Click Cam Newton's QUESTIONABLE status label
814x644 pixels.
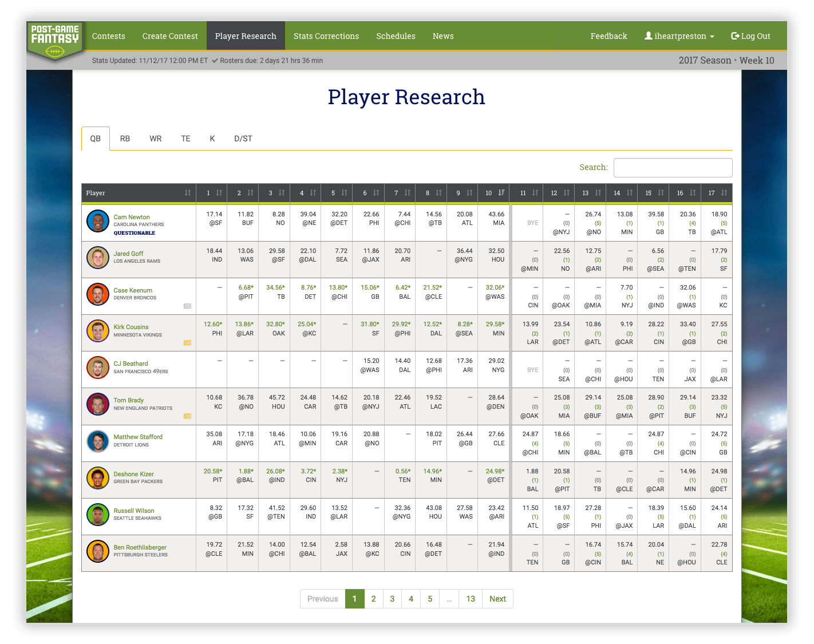click(x=135, y=233)
